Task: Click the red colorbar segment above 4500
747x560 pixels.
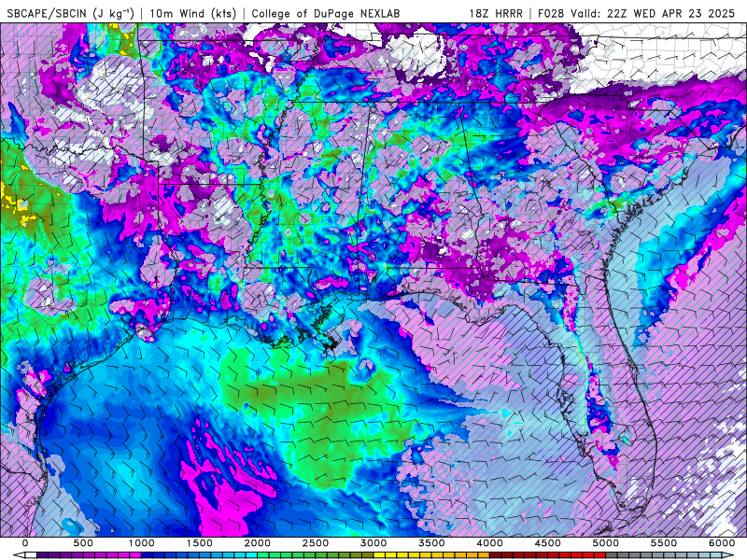Action: tap(554, 555)
